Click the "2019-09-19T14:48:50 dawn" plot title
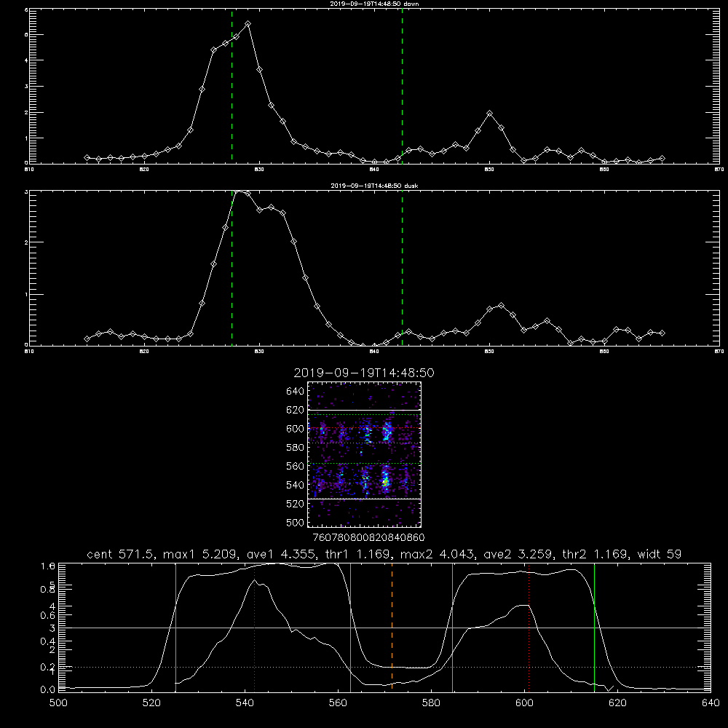Image resolution: width=728 pixels, height=728 pixels. [x=374, y=4]
